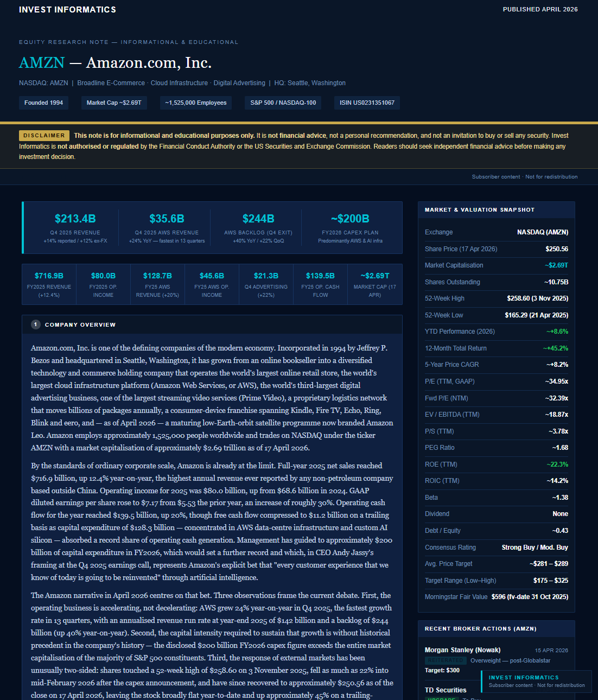Click the Morningstar Fair Value $596 entry
This screenshot has height=700, width=598.
click(530, 597)
